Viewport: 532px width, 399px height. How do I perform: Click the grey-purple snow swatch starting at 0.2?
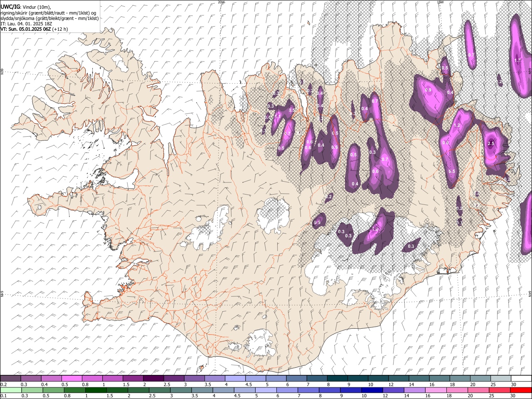pyautogui.click(x=10, y=379)
